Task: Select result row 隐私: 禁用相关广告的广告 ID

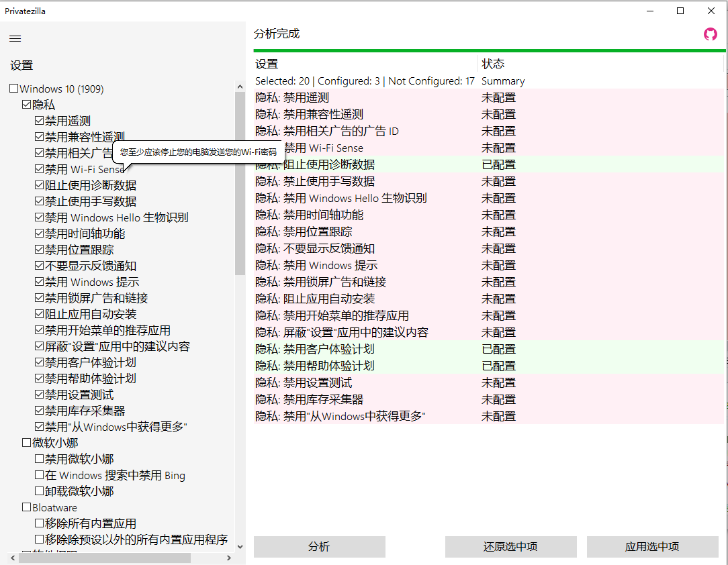Action: pos(489,131)
